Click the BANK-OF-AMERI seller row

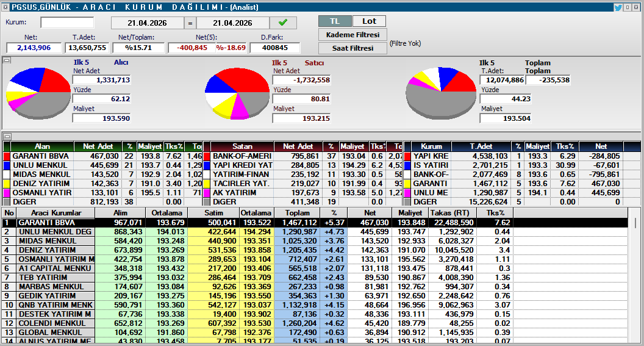[x=303, y=156]
